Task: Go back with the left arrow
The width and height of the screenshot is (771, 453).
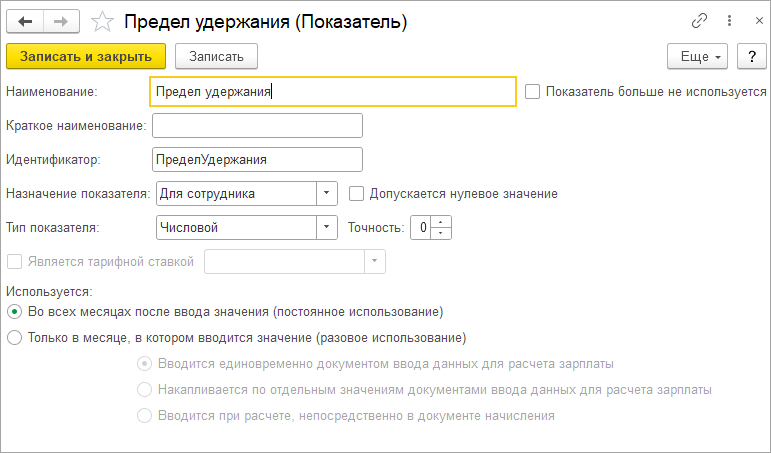Action: [25, 22]
